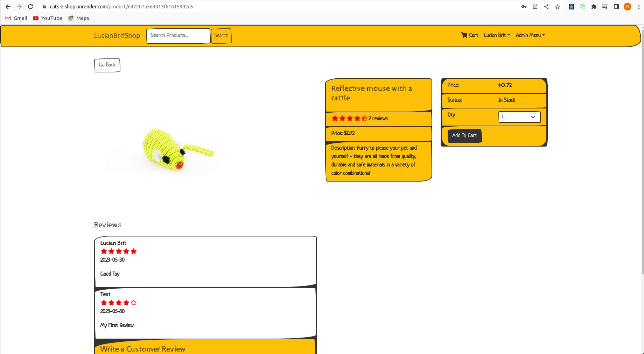Click the Add To Cart button
This screenshot has width=644, height=354.
point(464,136)
